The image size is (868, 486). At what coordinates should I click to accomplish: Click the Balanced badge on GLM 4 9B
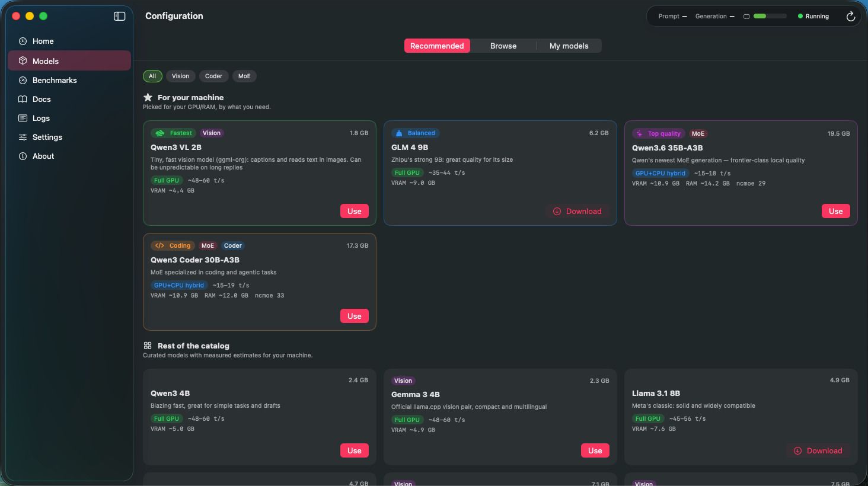[415, 133]
